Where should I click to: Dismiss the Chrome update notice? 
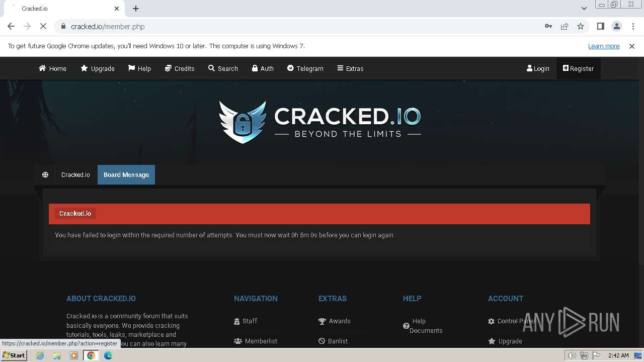coord(632,46)
